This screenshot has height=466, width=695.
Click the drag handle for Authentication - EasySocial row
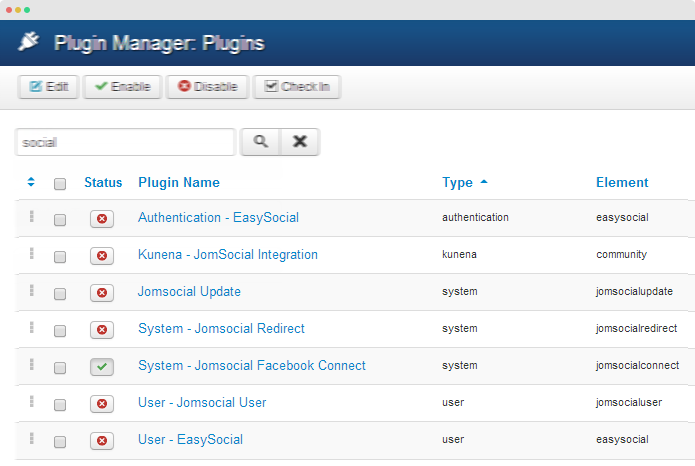[31, 216]
